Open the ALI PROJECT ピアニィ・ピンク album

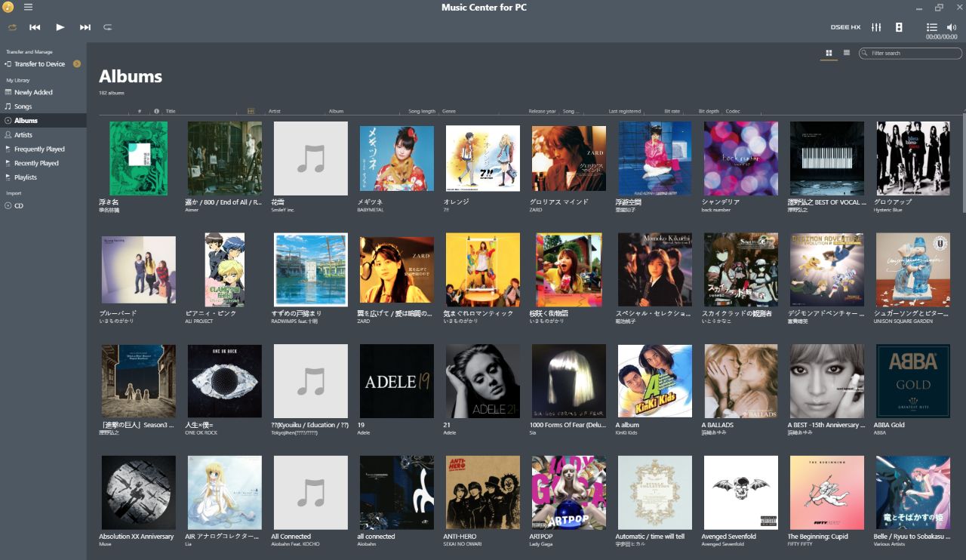(x=225, y=269)
